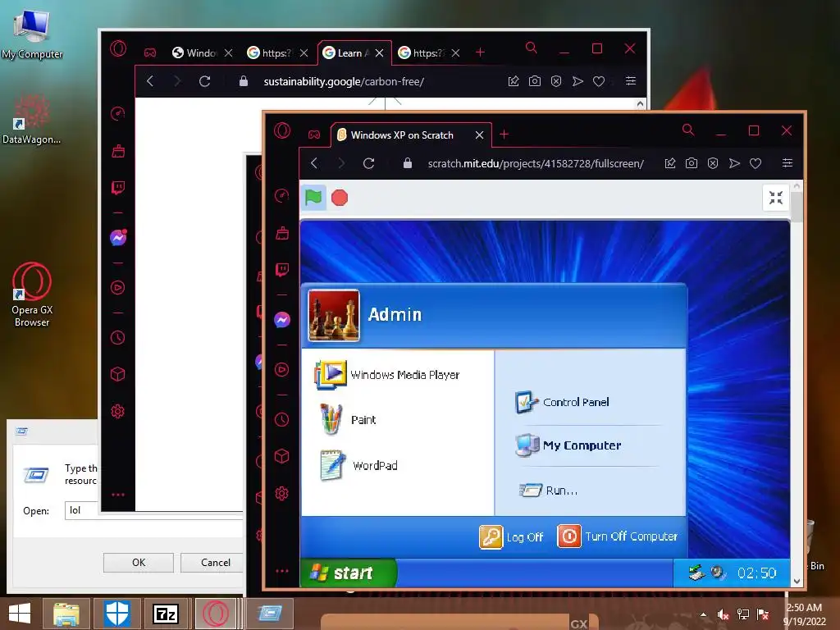
Task: Open History in the front window sidebar
Action: tap(282, 419)
